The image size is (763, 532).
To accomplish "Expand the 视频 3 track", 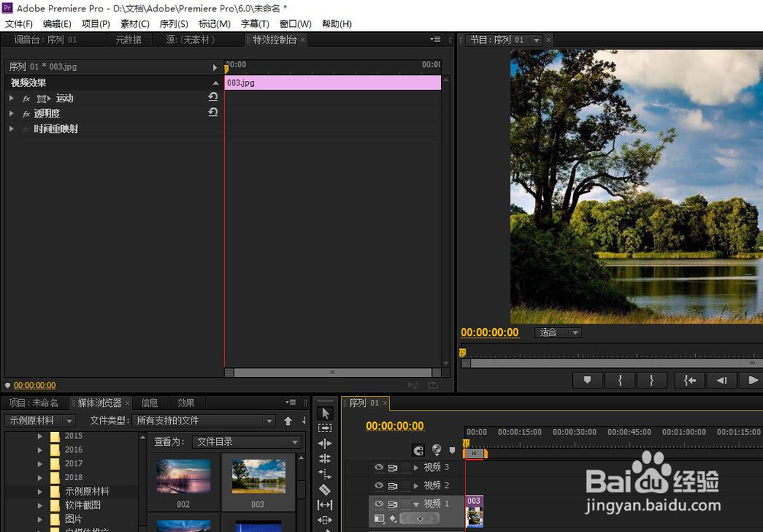I will tap(416, 467).
